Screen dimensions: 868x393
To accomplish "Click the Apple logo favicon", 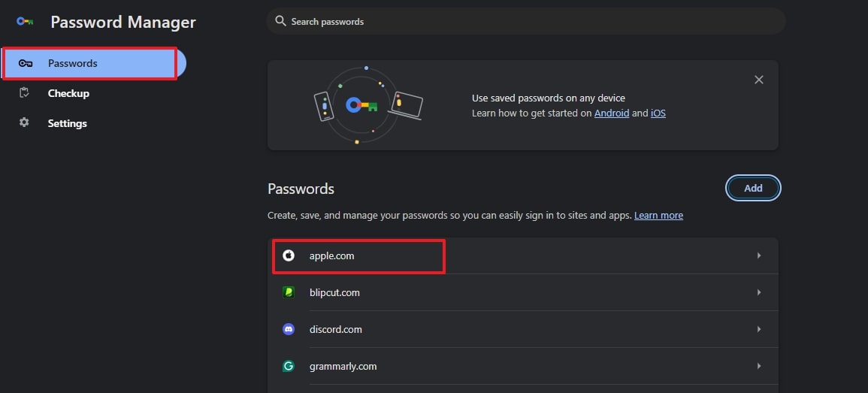I will tap(289, 256).
